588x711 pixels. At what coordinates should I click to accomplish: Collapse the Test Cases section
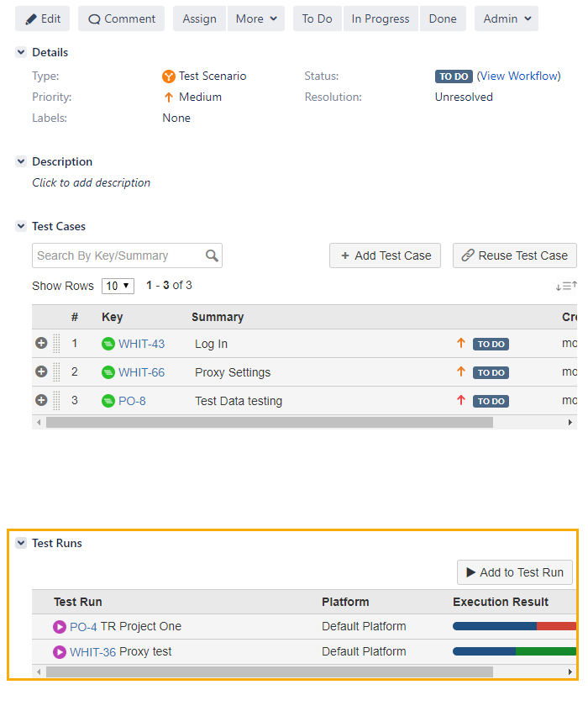pyautogui.click(x=21, y=226)
